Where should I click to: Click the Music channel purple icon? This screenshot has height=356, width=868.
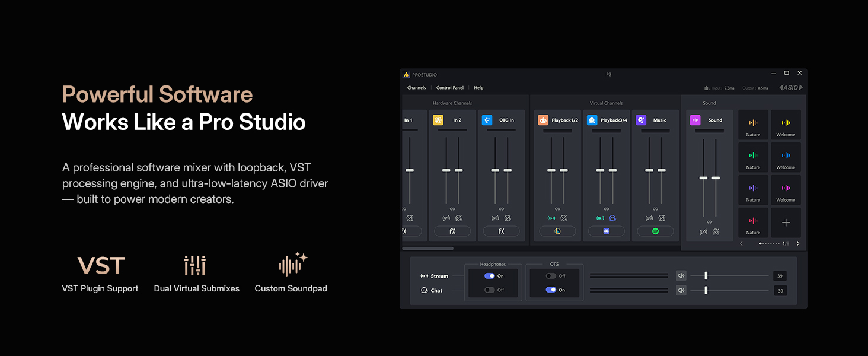click(641, 120)
